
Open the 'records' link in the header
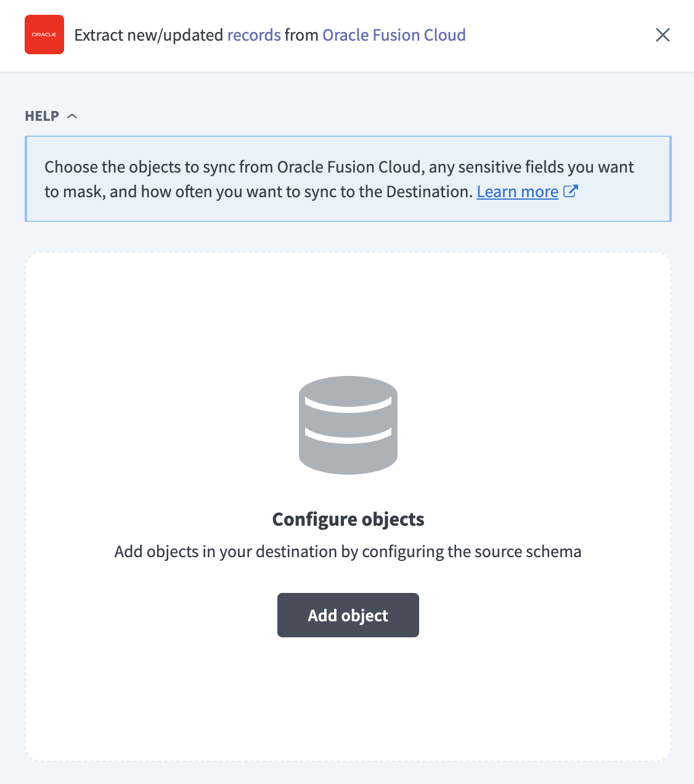(x=254, y=35)
